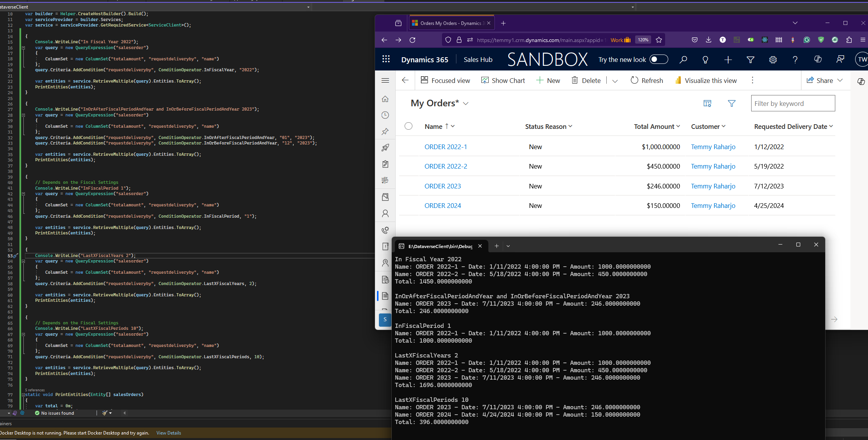Collapse the PrintEntities method at line 77
The width and height of the screenshot is (868, 440).
click(23, 395)
